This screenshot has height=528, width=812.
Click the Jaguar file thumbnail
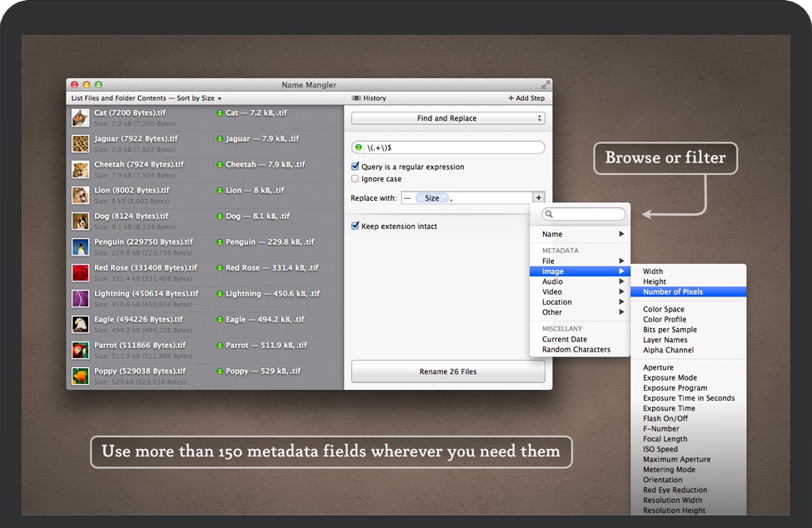(x=80, y=142)
